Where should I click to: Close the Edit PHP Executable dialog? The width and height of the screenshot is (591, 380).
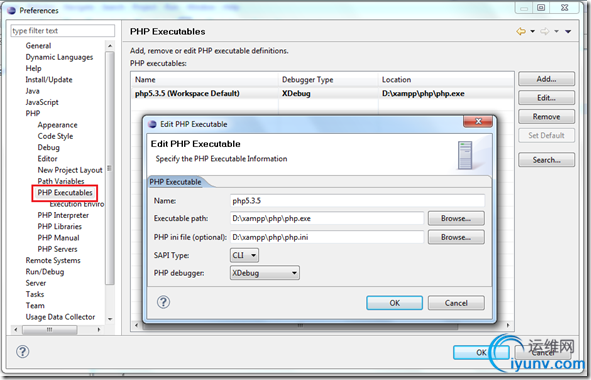click(x=478, y=121)
